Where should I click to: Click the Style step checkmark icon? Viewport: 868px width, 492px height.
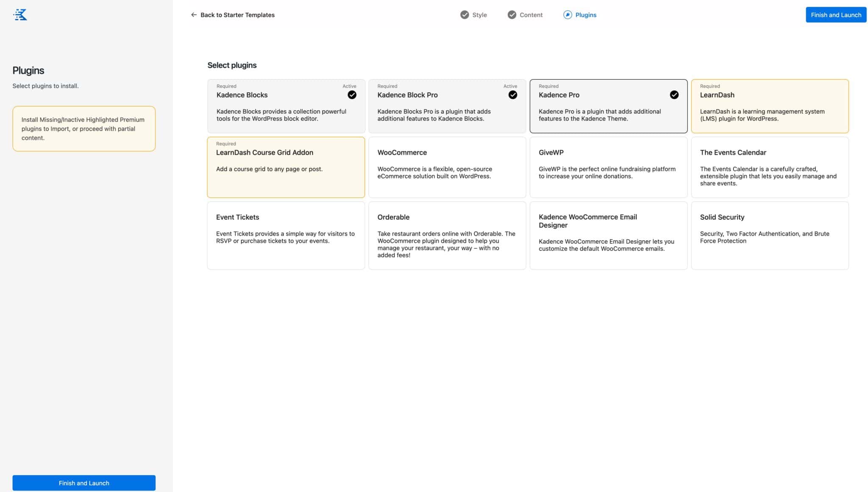[465, 14]
